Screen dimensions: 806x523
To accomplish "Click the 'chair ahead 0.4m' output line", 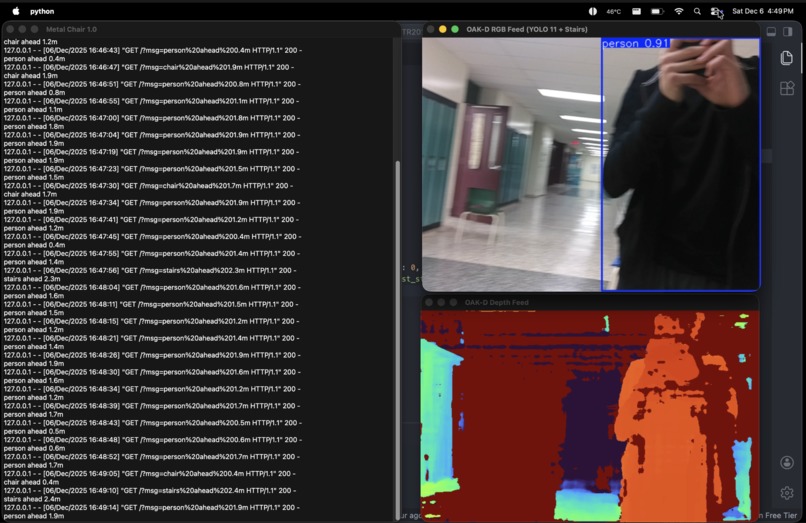I will point(31,482).
